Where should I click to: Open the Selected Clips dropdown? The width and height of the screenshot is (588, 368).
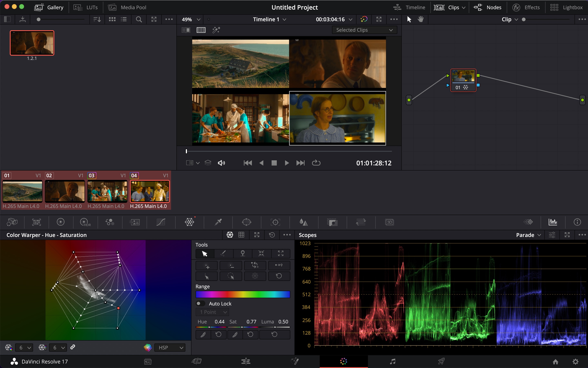click(364, 30)
